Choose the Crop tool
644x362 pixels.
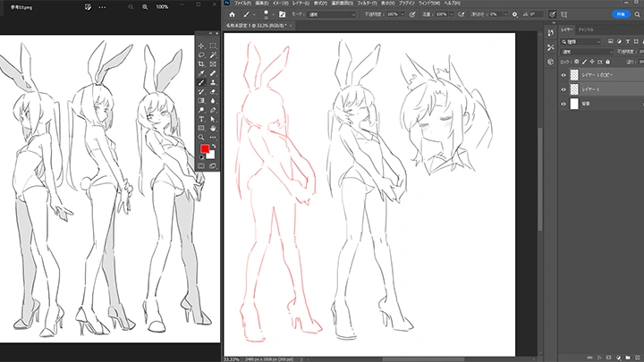tap(201, 64)
